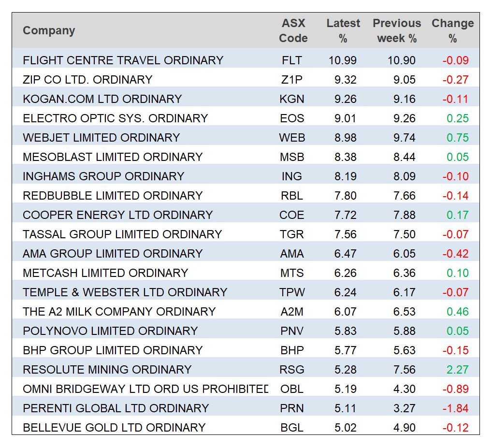
Task: Click Webjet's 0.75 change value
Action: [x=457, y=138]
